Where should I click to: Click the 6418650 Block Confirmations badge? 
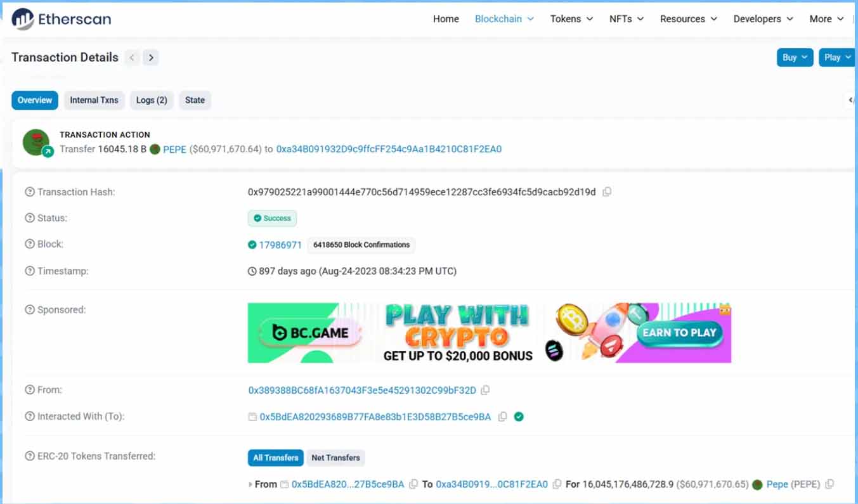coord(361,245)
